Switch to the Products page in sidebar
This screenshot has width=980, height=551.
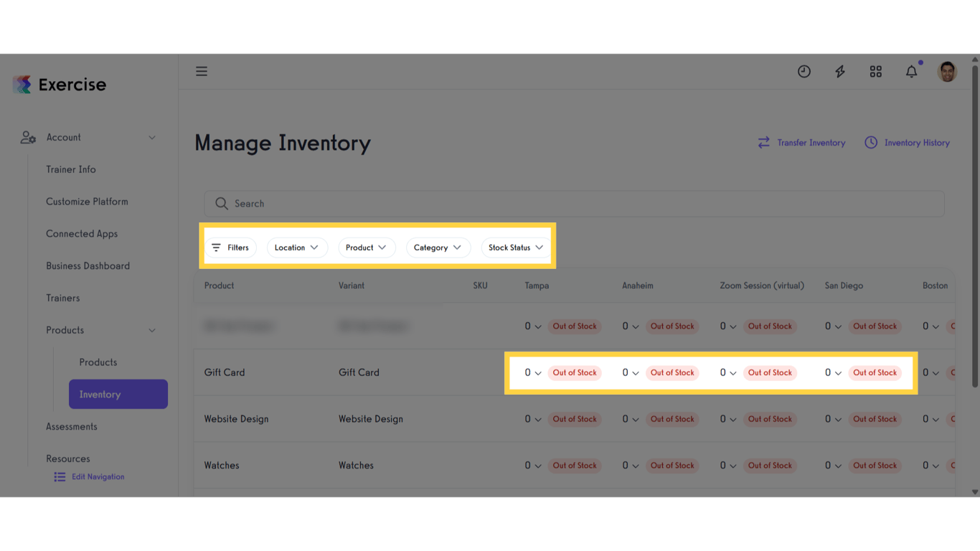point(98,362)
